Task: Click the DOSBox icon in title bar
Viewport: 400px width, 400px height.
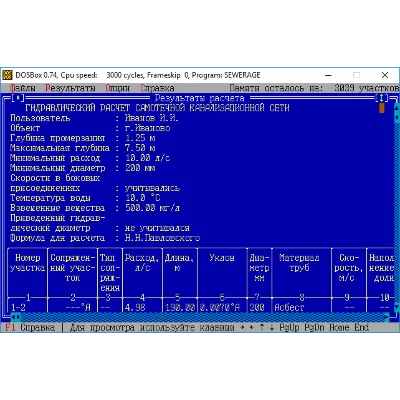Action: pos(7,75)
